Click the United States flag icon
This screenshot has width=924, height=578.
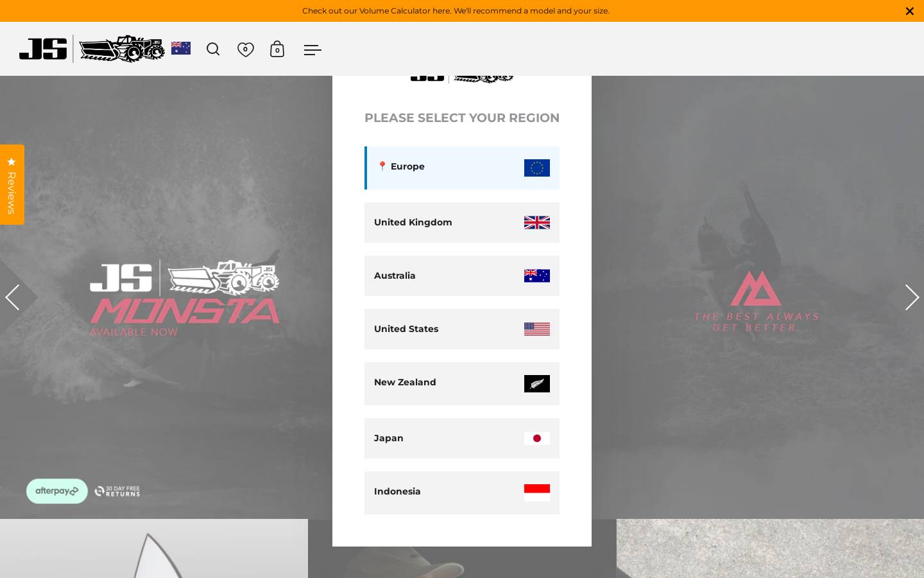pos(537,329)
